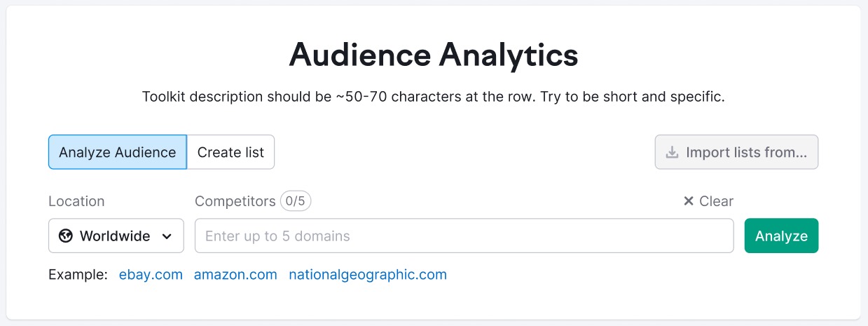This screenshot has height=326, width=868.
Task: Click the globe icon beside Worldwide
Action: click(x=66, y=236)
